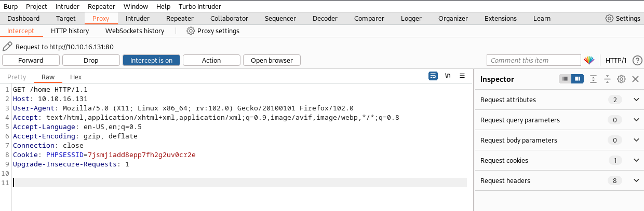Select the Intercept sub-tab
The image size is (644, 211).
coord(21,31)
